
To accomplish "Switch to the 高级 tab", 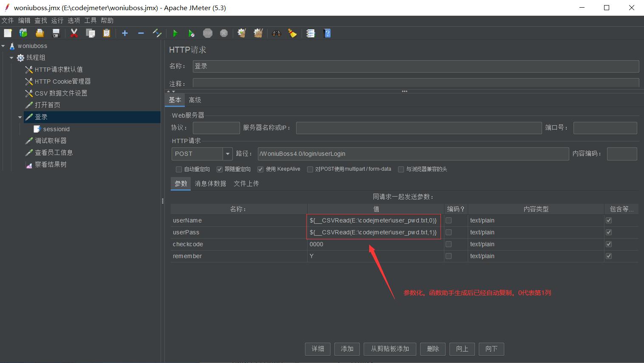I will click(195, 100).
